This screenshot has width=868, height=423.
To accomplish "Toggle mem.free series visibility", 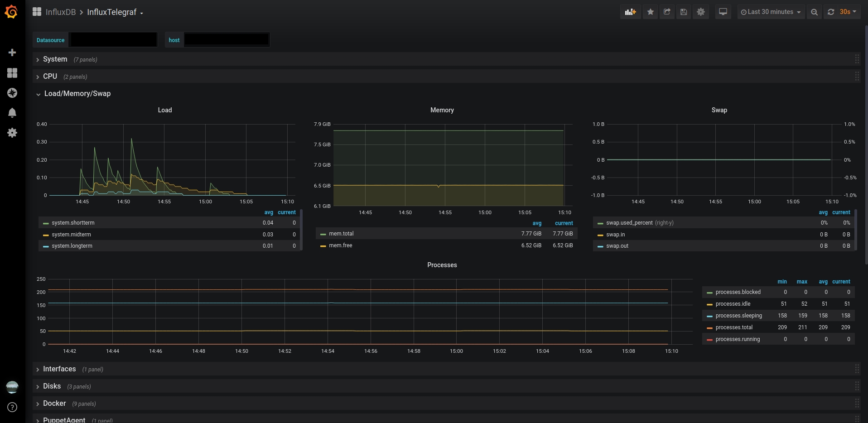I will [x=340, y=245].
